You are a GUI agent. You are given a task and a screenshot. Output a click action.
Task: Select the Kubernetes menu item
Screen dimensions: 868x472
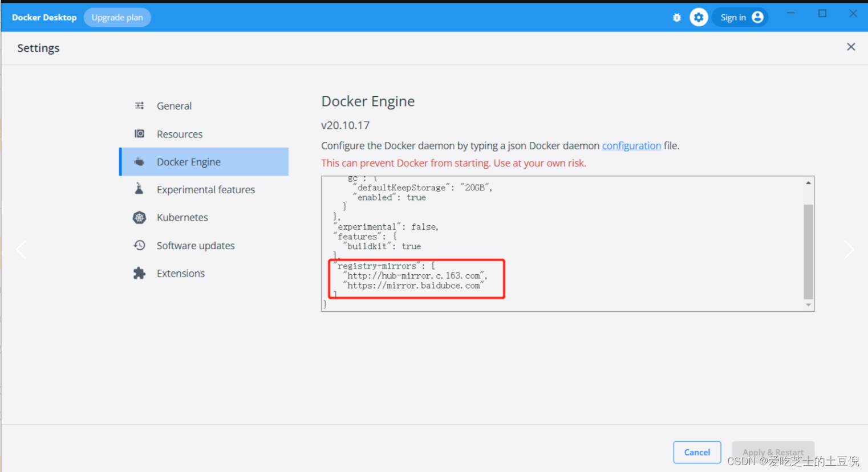click(x=204, y=217)
